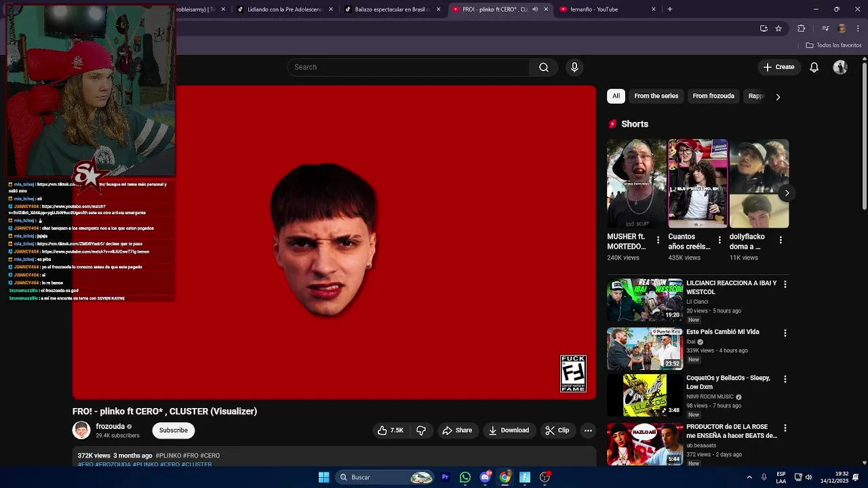Viewport: 868px width, 488px height.
Task: Switch to Bailazo espectacular en Brasil tab
Action: [x=392, y=9]
